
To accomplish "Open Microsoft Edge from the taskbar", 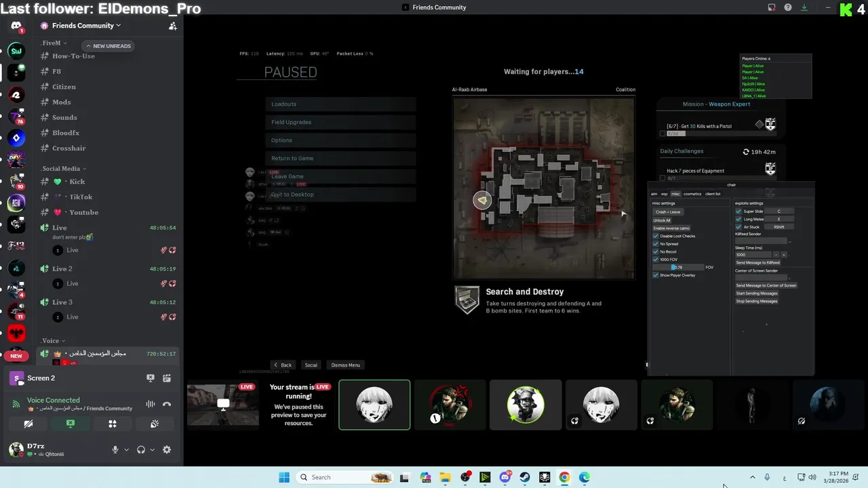I will pyautogui.click(x=585, y=477).
